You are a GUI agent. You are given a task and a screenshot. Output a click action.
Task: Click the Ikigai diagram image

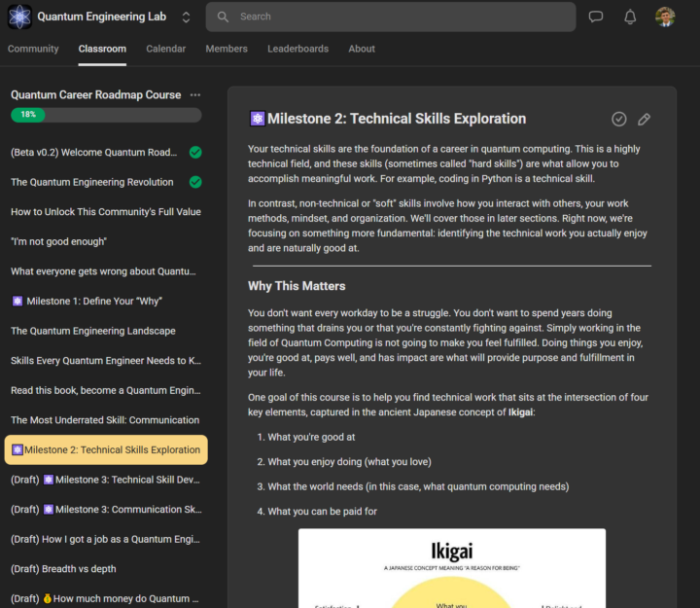[452, 568]
